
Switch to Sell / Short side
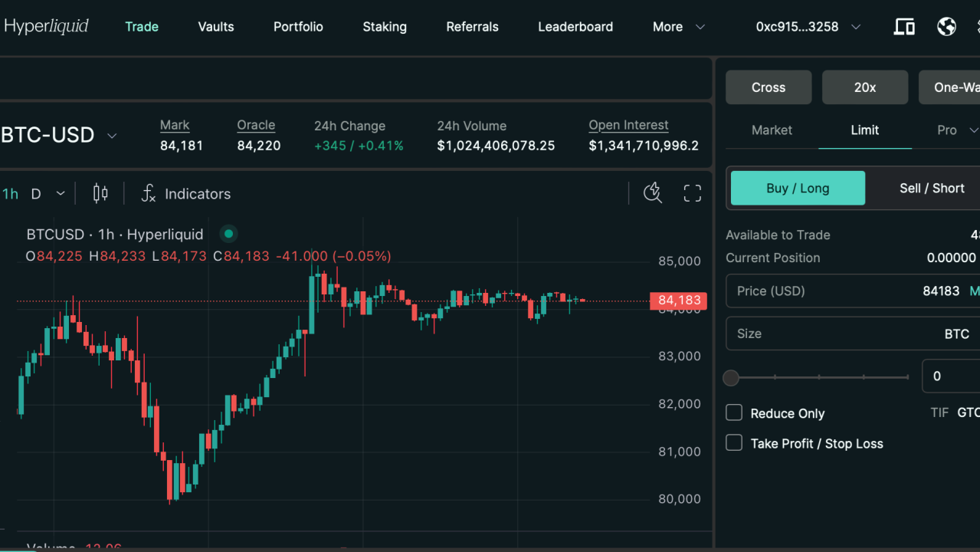[931, 188]
